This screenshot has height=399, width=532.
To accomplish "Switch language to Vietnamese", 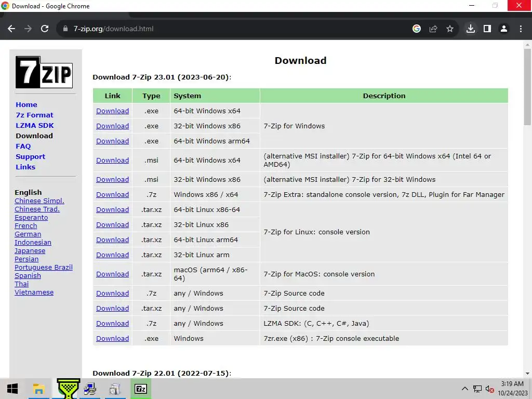I will coord(34,292).
